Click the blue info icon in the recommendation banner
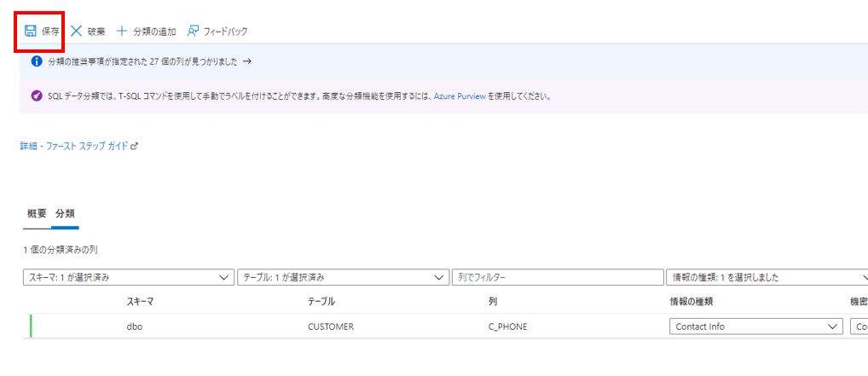The width and height of the screenshot is (868, 376). pyautogui.click(x=36, y=61)
